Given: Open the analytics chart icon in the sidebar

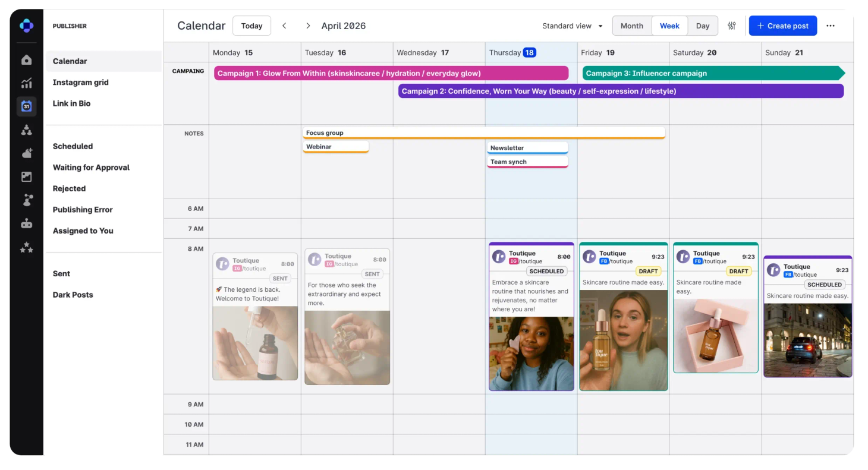Looking at the screenshot, I should [x=26, y=83].
